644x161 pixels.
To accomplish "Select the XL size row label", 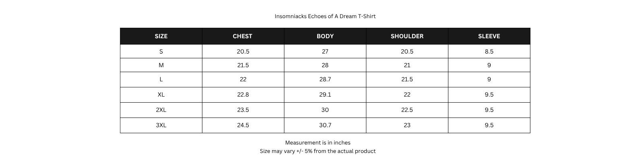I will coord(161,95).
